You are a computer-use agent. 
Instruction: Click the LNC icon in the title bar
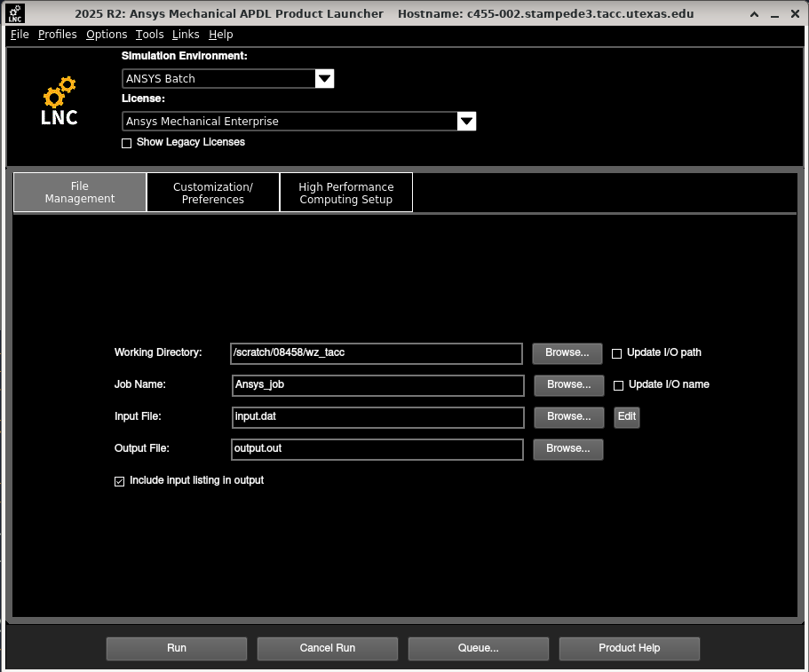pyautogui.click(x=15, y=14)
